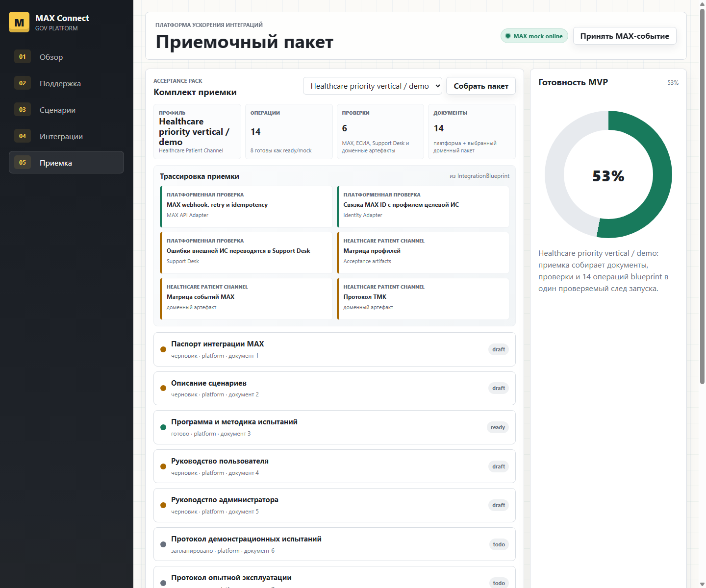Click the orange dot of Описание сценариев
The image size is (706, 588).
pos(163,388)
